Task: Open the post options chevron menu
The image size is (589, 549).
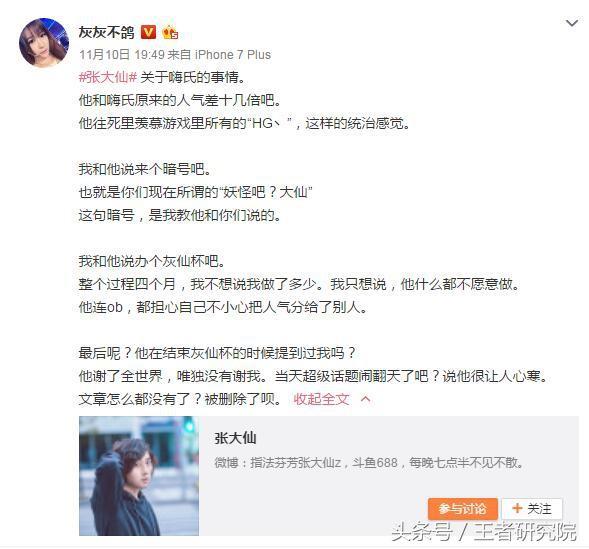Action: click(x=571, y=23)
